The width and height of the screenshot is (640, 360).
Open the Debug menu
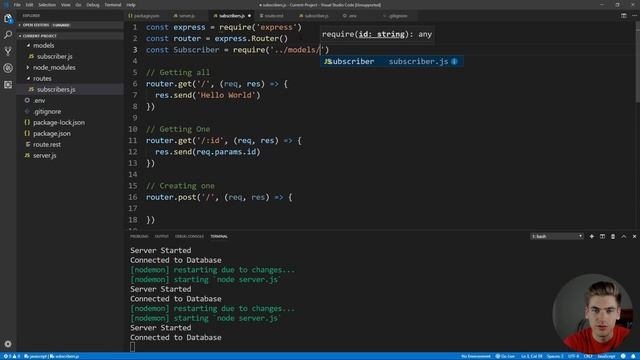(93, 5)
